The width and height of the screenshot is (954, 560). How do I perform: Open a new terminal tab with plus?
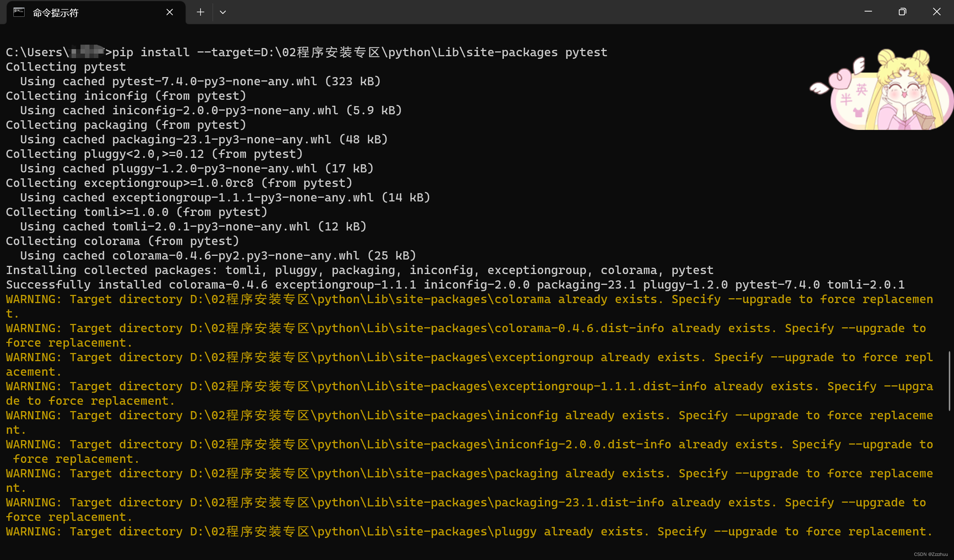(x=200, y=12)
